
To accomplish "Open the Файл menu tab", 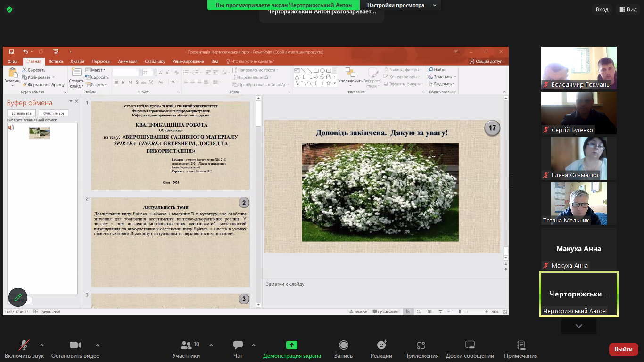I will [12, 61].
